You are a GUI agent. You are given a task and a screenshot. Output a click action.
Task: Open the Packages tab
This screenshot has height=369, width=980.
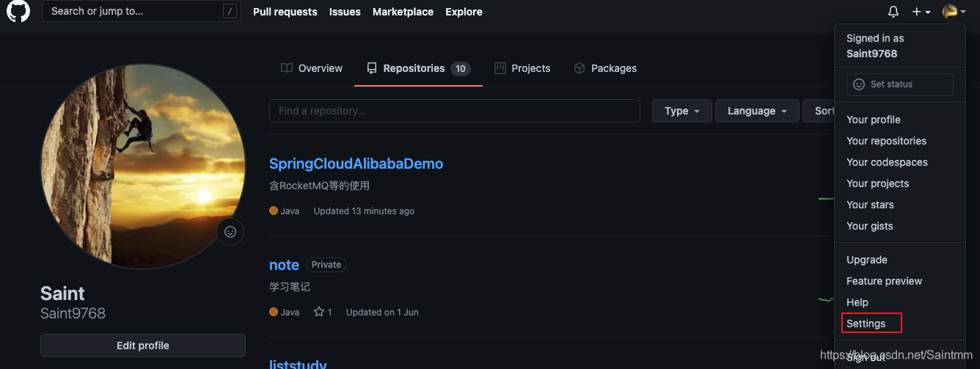[604, 68]
